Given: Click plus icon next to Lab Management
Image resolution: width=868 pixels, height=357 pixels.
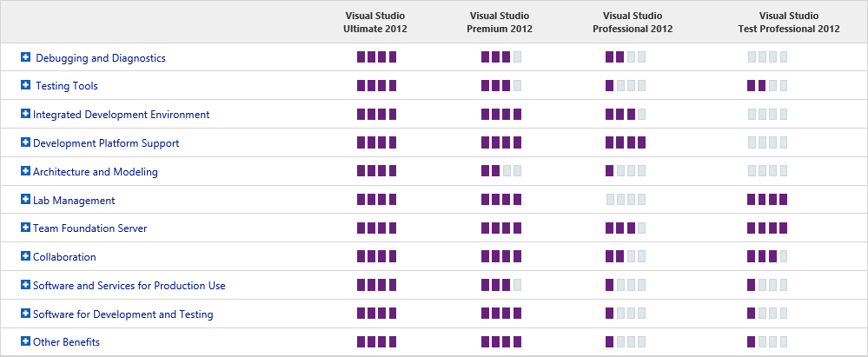Looking at the screenshot, I should 25,199.
